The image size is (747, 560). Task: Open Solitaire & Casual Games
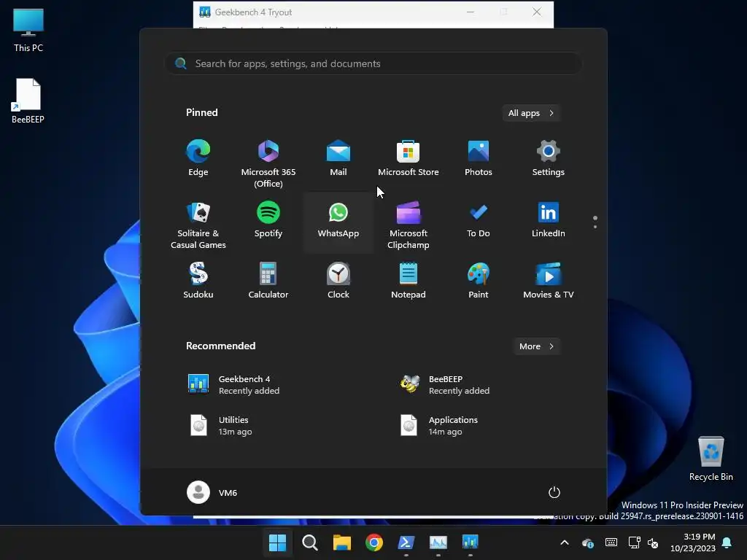click(198, 225)
